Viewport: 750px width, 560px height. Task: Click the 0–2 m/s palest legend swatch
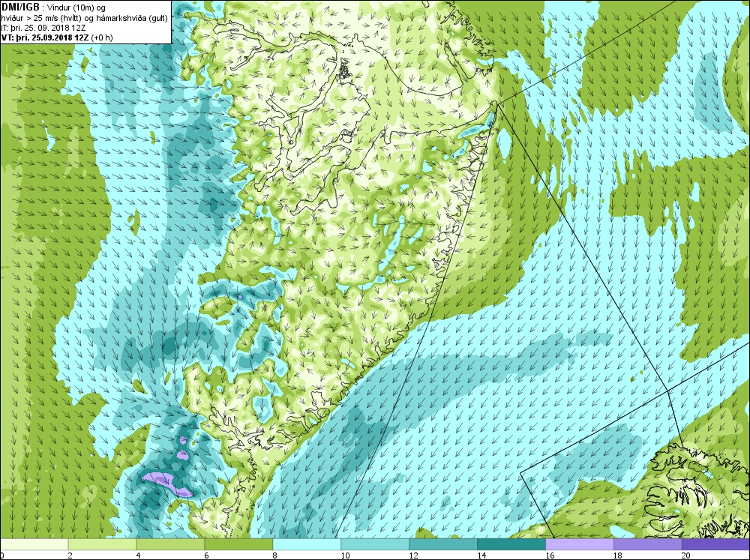[x=34, y=544]
